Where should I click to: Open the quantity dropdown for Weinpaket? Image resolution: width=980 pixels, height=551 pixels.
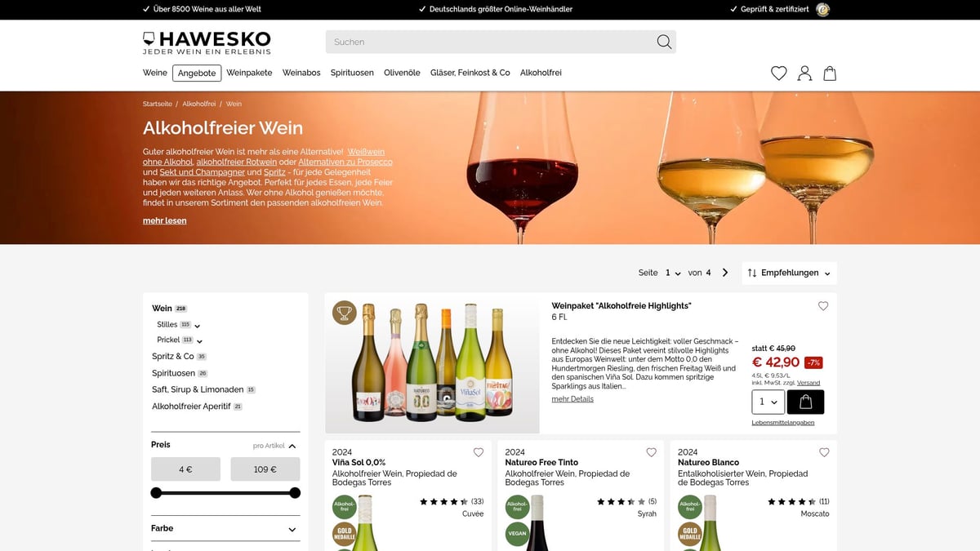(x=768, y=402)
